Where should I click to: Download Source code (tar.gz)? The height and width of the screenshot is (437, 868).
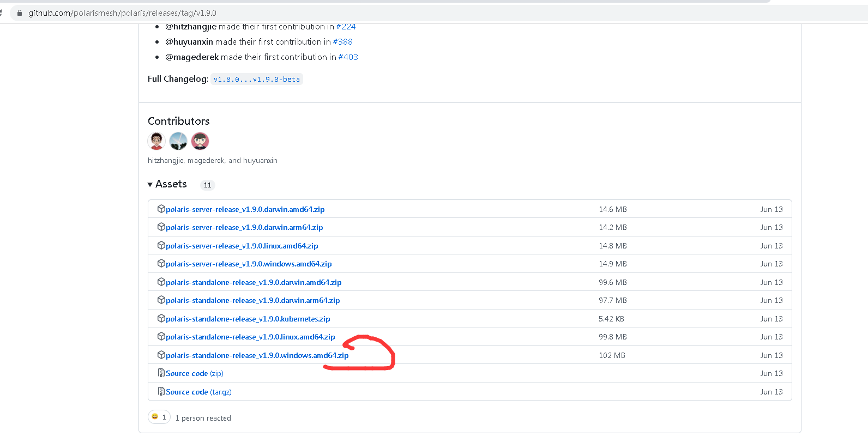[199, 392]
